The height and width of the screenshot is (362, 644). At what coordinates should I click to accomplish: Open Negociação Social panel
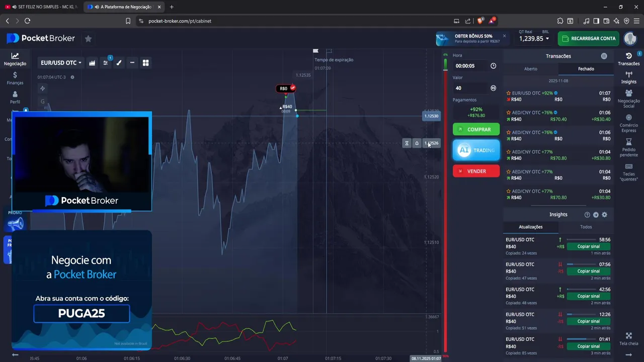pyautogui.click(x=629, y=99)
